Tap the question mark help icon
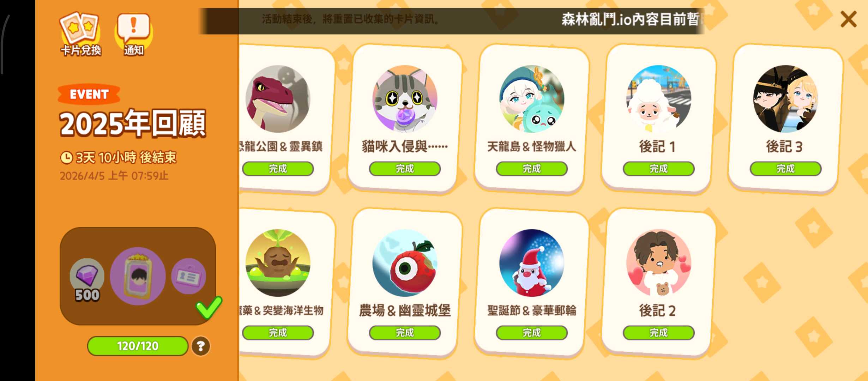This screenshot has width=868, height=381. point(201,346)
